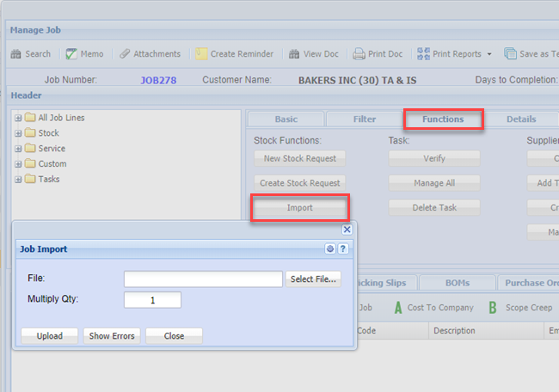The image size is (559, 392).
Task: Click the Search toolbar icon
Action: point(16,53)
